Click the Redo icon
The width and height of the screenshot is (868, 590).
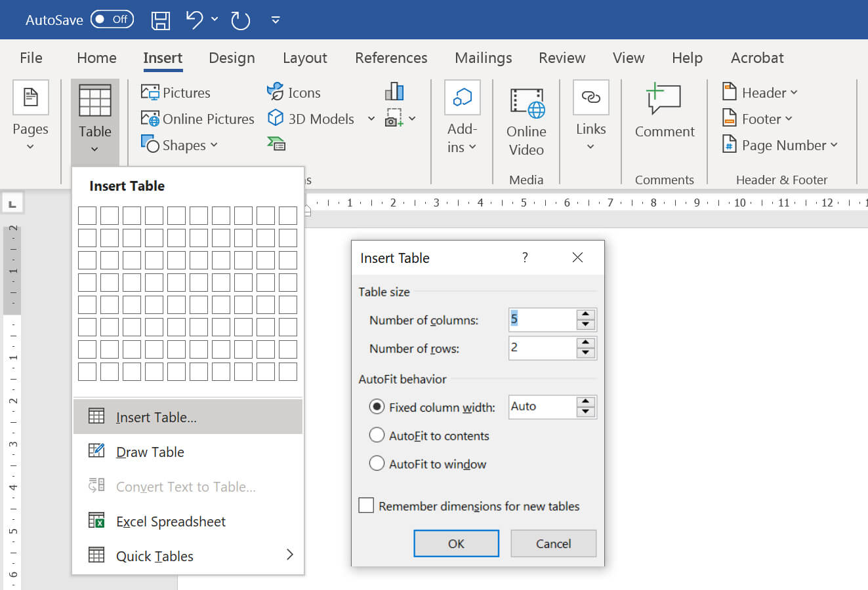pyautogui.click(x=241, y=20)
